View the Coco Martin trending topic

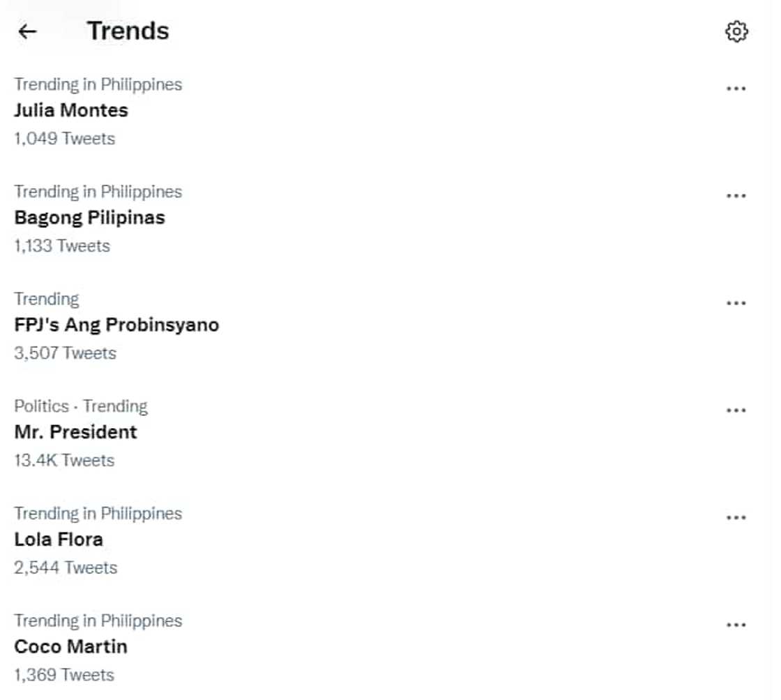pyautogui.click(x=70, y=647)
